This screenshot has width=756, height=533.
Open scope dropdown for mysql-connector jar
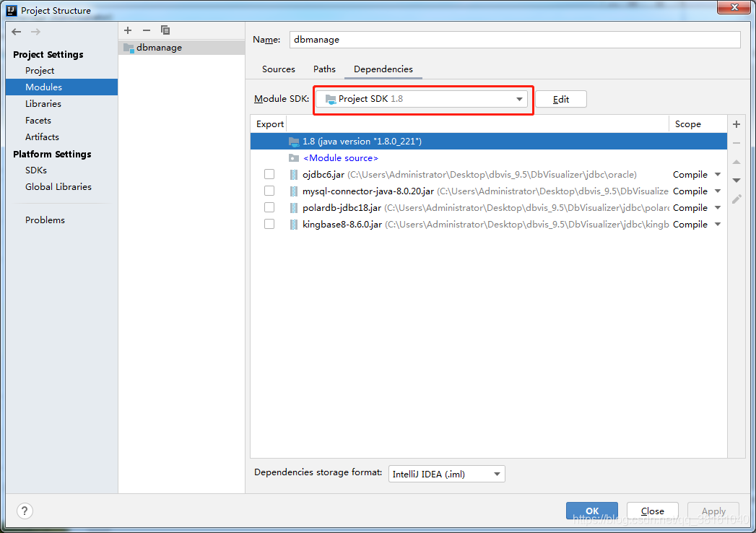[x=718, y=191]
